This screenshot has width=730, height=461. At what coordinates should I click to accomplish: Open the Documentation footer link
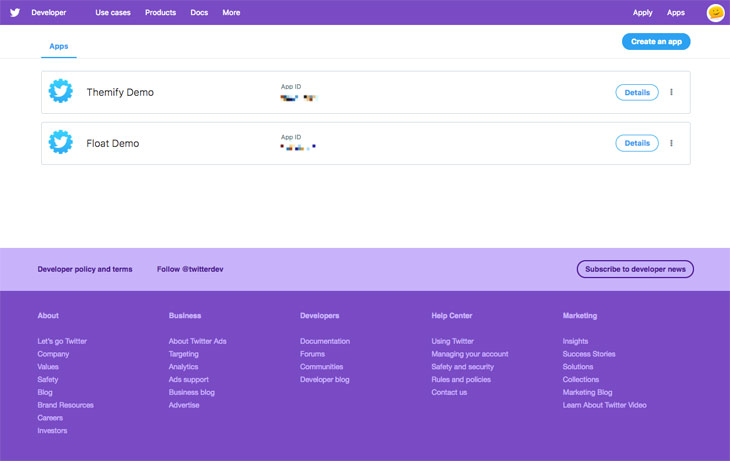point(324,341)
